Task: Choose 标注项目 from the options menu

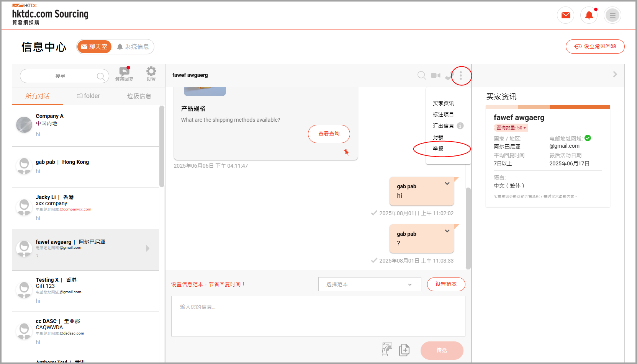Action: [x=443, y=114]
